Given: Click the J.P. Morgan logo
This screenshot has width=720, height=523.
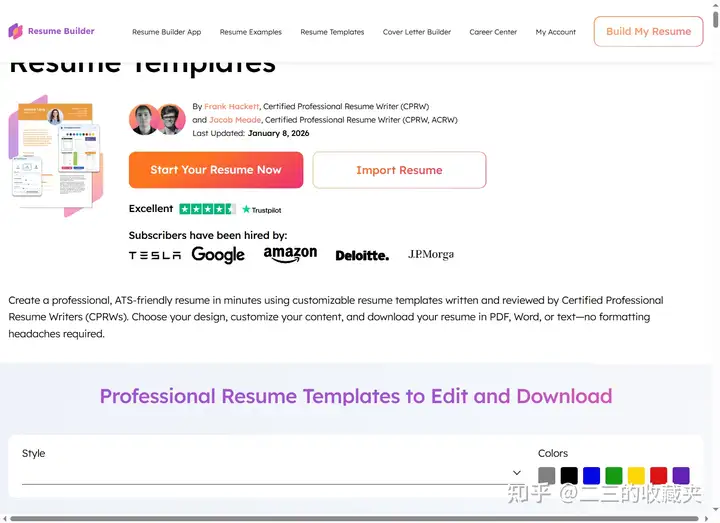Looking at the screenshot, I should 431,254.
